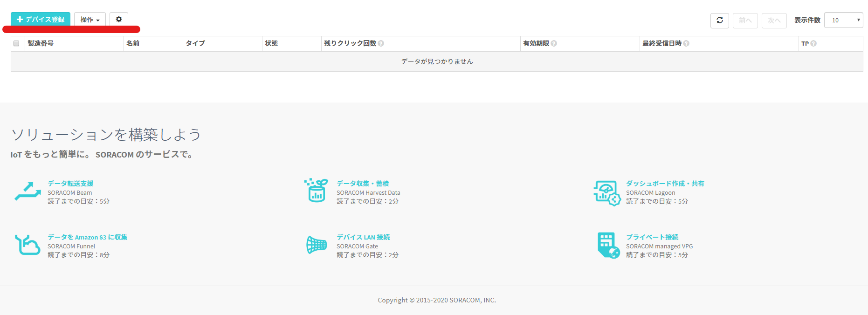Image resolution: width=868 pixels, height=315 pixels.
Task: Click the SORACOM Funnel subtitle text
Action: [x=71, y=247]
